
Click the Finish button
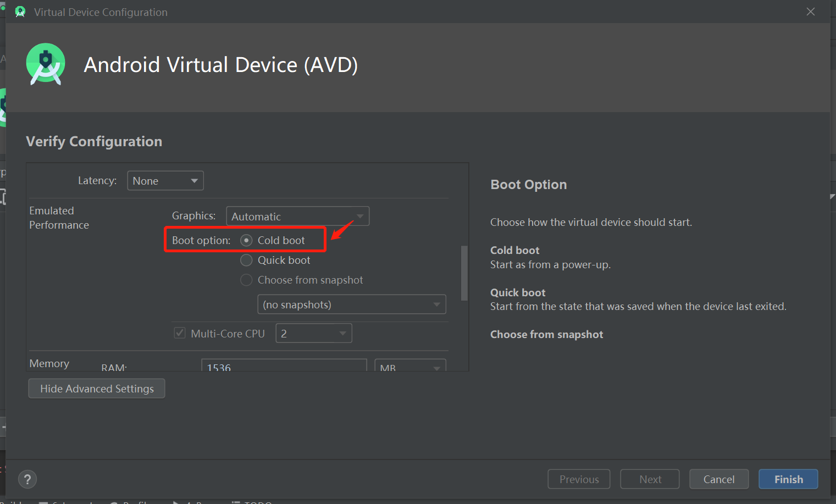coord(788,479)
